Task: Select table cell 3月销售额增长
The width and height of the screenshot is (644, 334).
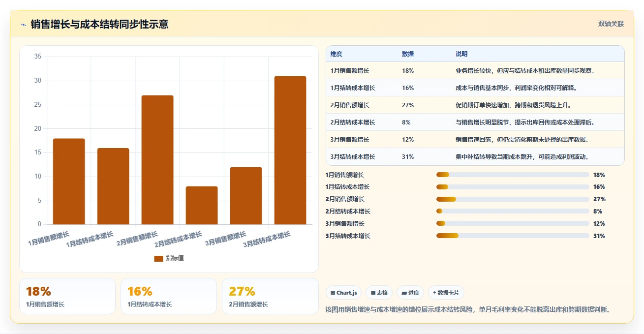Action: tap(350, 140)
